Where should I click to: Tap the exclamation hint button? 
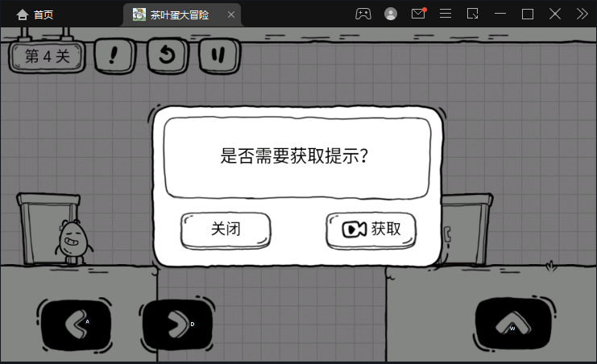[x=114, y=56]
